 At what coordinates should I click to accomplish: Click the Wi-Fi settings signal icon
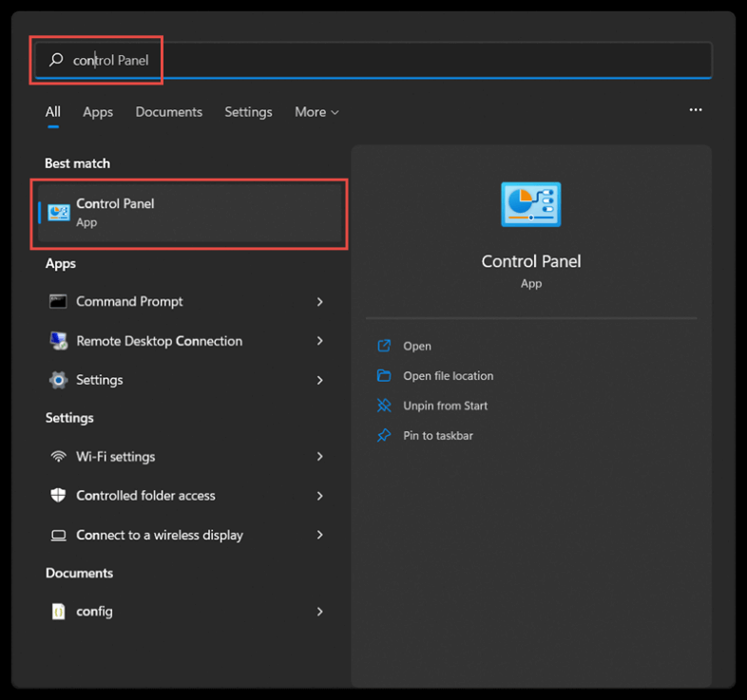[x=59, y=456]
